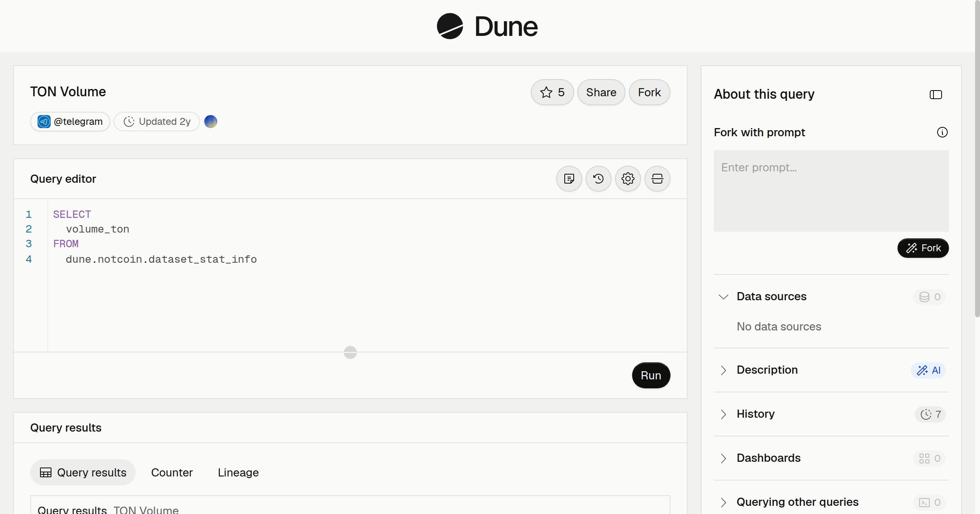Open the @telegram author profile

[x=70, y=122]
